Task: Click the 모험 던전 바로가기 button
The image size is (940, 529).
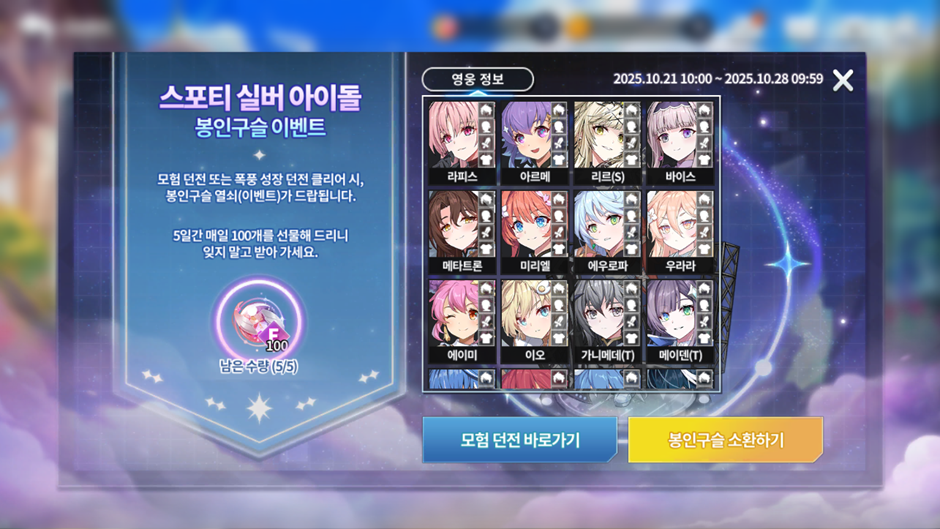Action: pyautogui.click(x=520, y=440)
